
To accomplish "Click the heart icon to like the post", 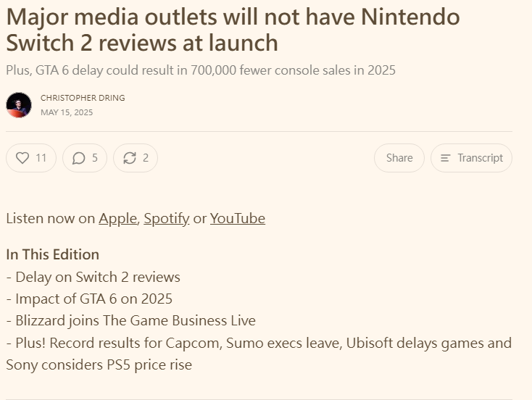I will (22, 158).
